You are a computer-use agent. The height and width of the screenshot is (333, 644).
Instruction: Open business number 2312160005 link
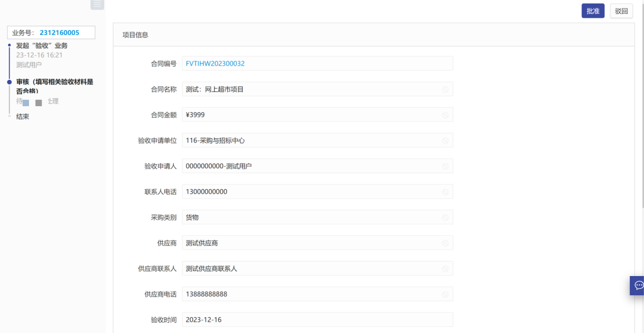[x=60, y=33]
